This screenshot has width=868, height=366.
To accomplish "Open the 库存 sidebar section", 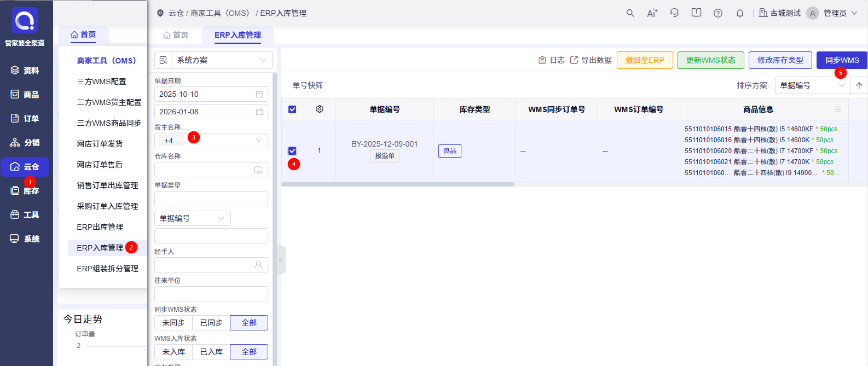I will pos(25,191).
